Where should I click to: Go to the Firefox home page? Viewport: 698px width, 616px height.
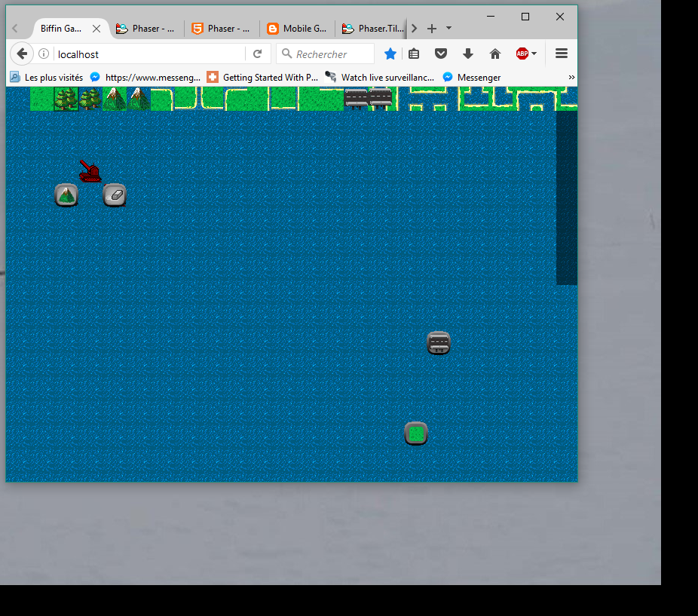[495, 54]
